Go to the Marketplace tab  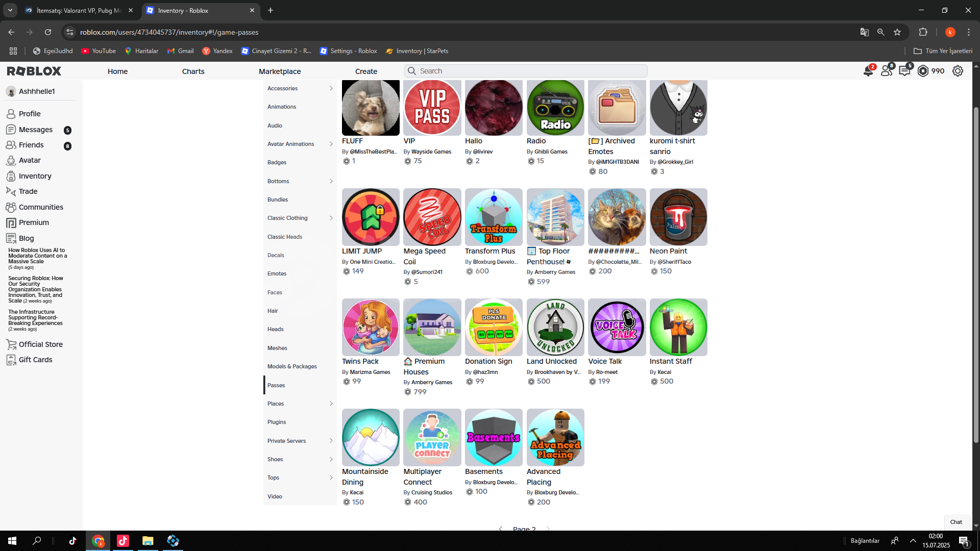280,71
